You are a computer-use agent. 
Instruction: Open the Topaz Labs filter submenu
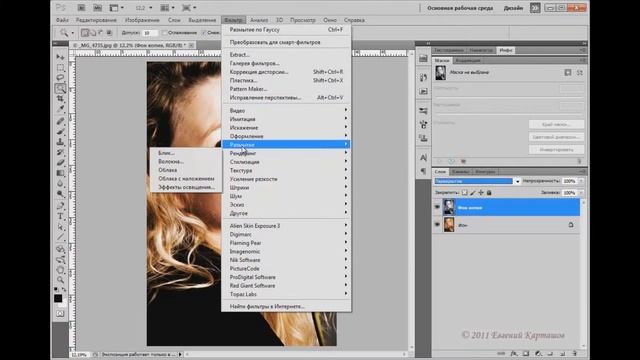286,294
